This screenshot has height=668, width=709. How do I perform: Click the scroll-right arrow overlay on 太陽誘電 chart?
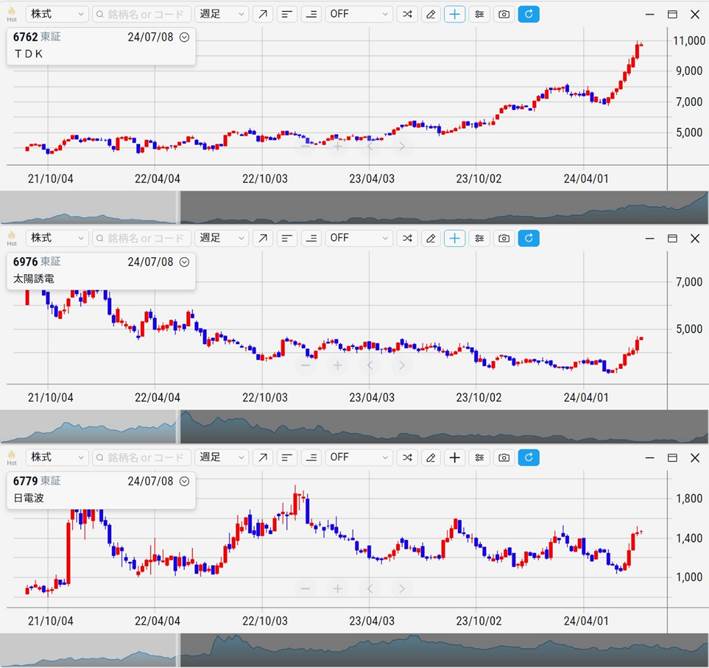[402, 365]
